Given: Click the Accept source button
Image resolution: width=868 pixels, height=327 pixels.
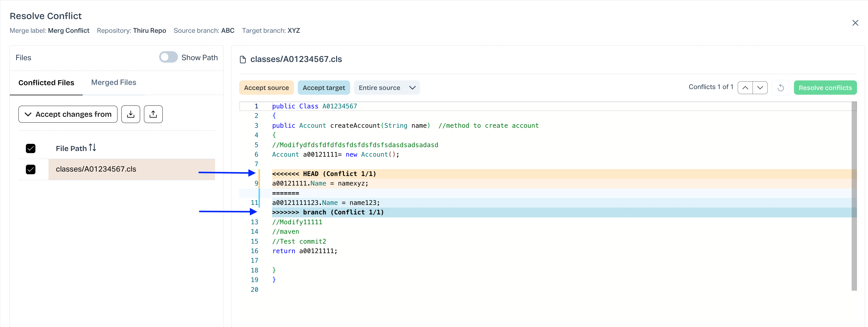Looking at the screenshot, I should (266, 88).
